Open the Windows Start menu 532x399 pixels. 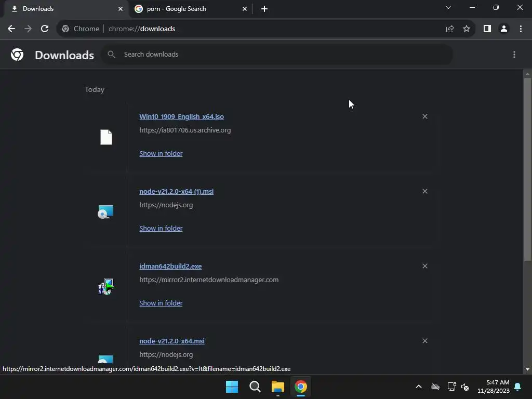232,387
